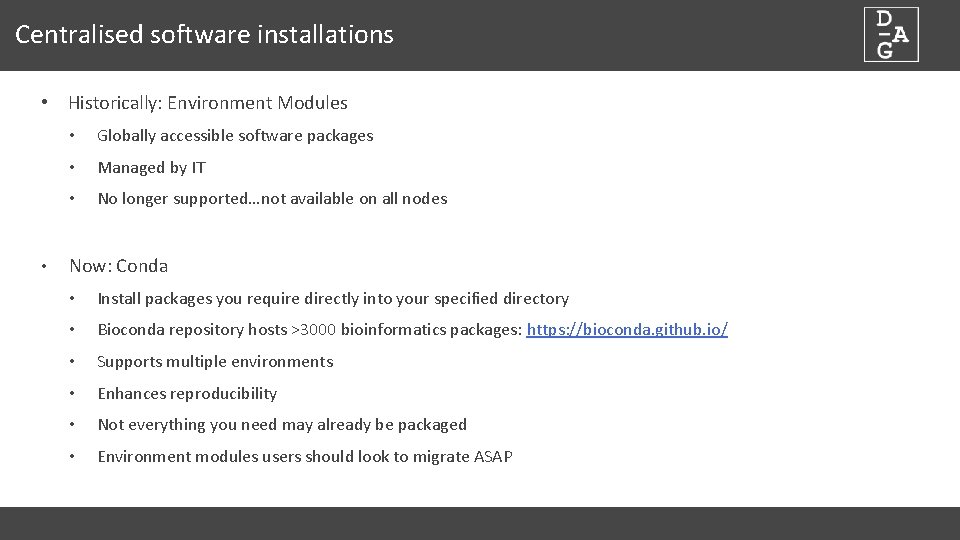Click 'Environment modules users should look to migrate ASAP'
This screenshot has height=540, width=960.
(x=305, y=456)
